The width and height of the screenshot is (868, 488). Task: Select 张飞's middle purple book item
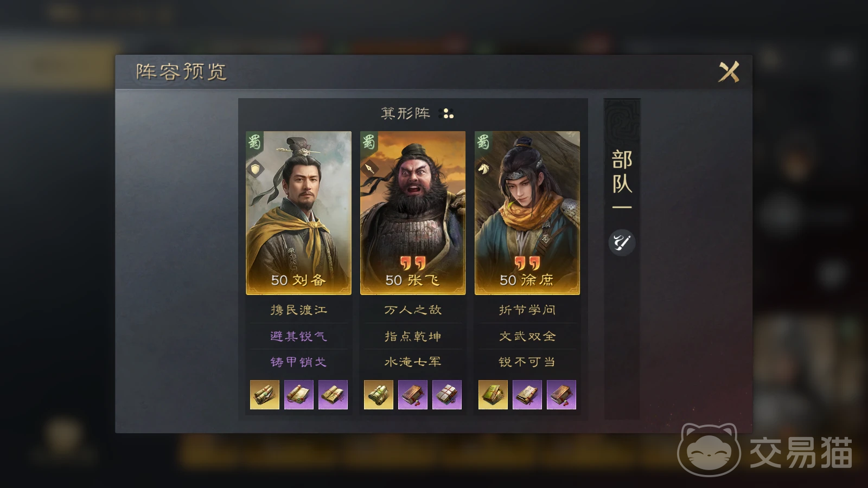[413, 395]
